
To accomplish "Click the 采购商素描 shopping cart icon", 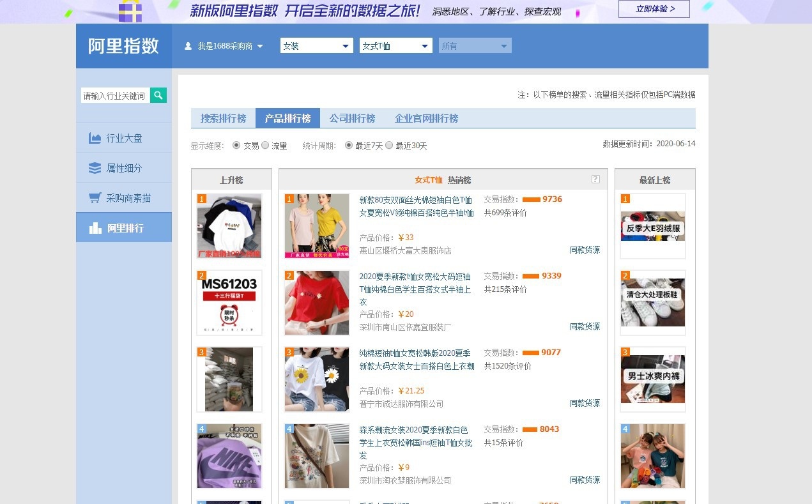I will 95,198.
